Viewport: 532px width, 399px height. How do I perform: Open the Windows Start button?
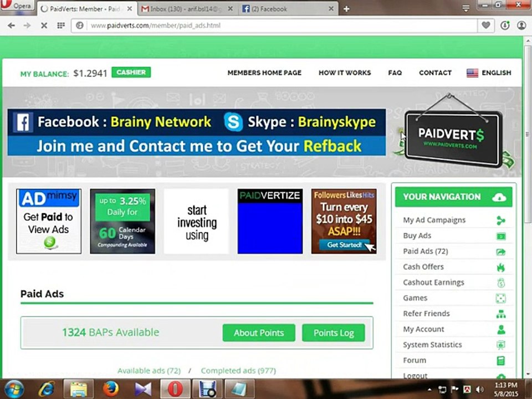13,389
